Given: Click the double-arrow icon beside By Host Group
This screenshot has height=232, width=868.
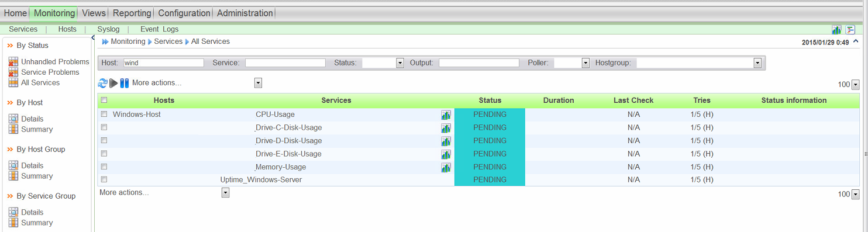Looking at the screenshot, I should [x=11, y=150].
